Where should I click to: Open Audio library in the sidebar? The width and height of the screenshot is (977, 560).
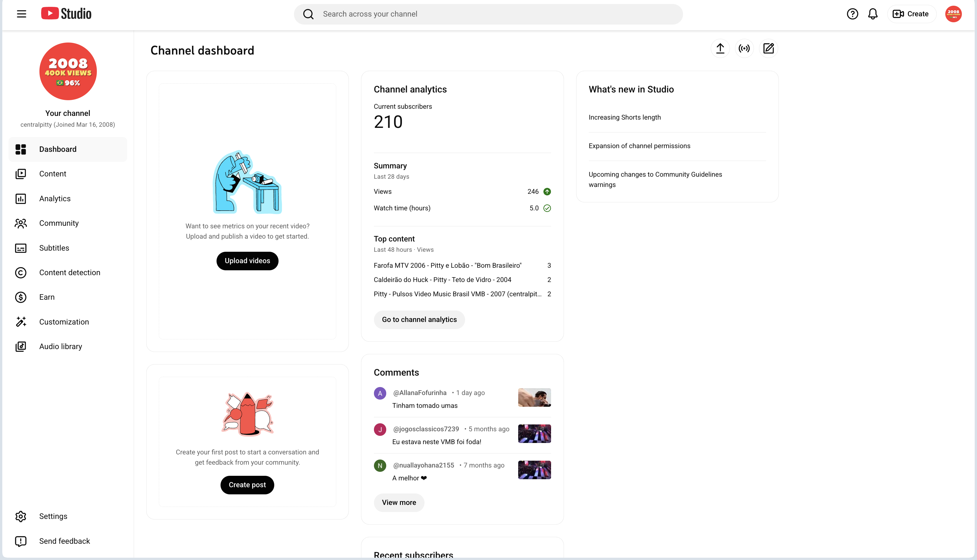click(x=68, y=347)
